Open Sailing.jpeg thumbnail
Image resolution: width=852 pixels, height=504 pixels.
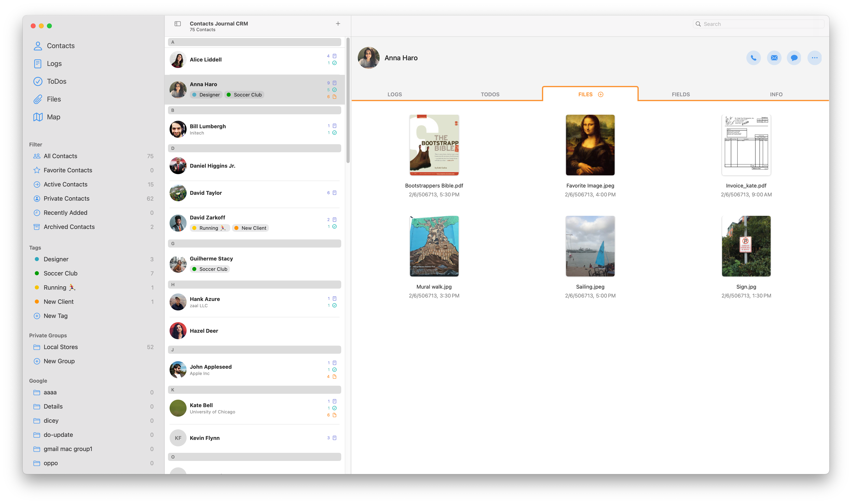(x=590, y=246)
